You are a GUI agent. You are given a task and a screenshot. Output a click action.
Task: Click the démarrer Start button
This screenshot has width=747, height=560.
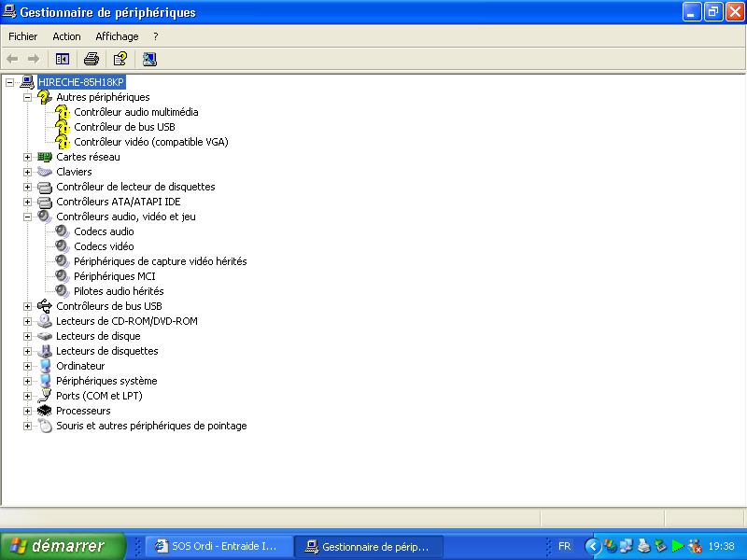point(63,546)
